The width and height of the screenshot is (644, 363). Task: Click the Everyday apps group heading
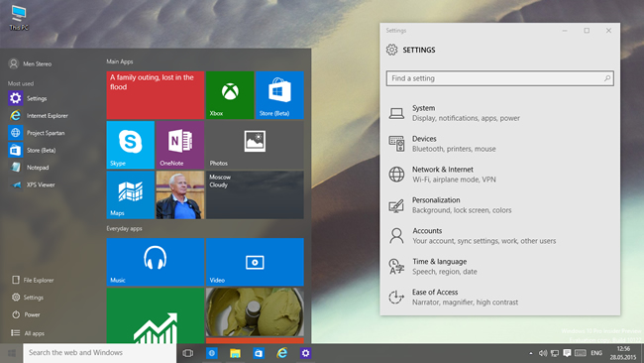[124, 228]
